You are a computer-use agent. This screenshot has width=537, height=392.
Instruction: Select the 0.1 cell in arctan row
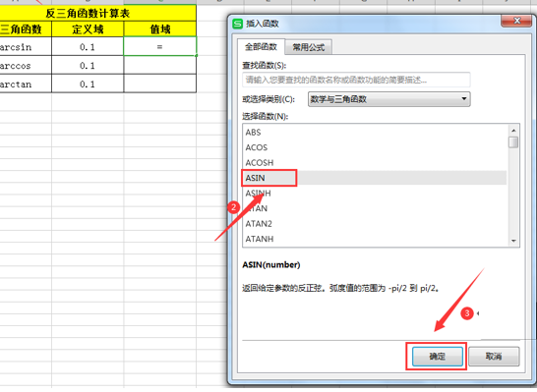point(88,84)
